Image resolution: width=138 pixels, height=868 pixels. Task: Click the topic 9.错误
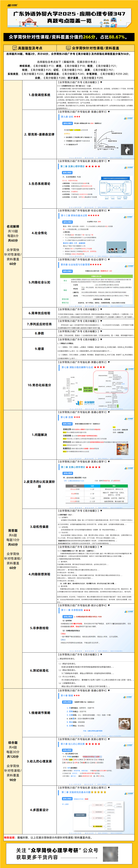[x=39, y=349]
